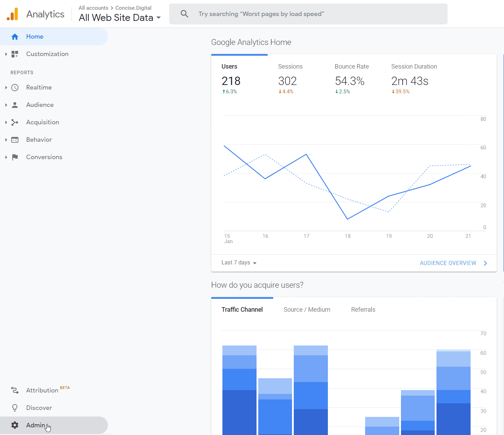Click the Audience person icon
The image size is (504, 435).
15,105
